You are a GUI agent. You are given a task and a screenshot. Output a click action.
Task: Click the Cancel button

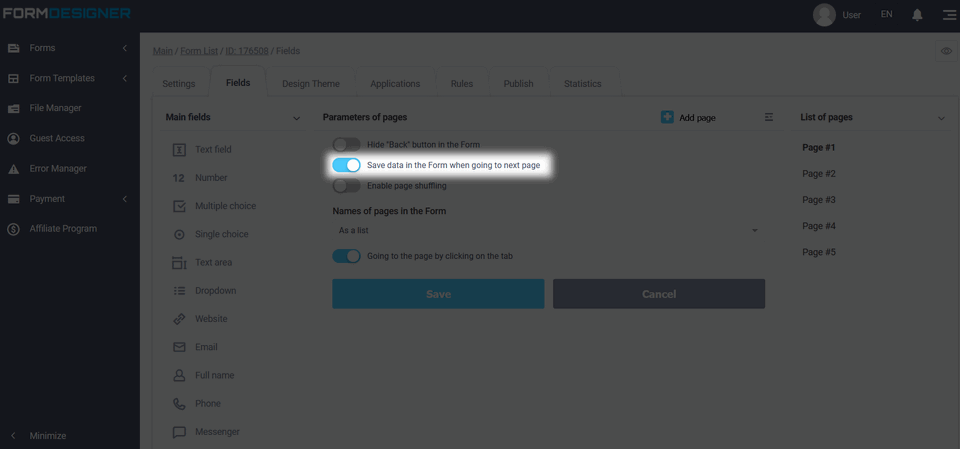659,294
